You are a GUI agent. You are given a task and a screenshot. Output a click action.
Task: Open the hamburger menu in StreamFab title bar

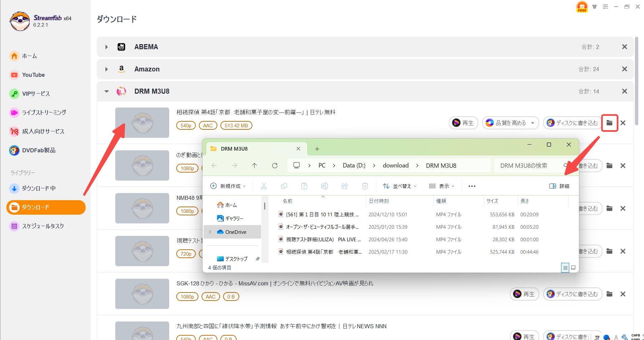[x=606, y=7]
